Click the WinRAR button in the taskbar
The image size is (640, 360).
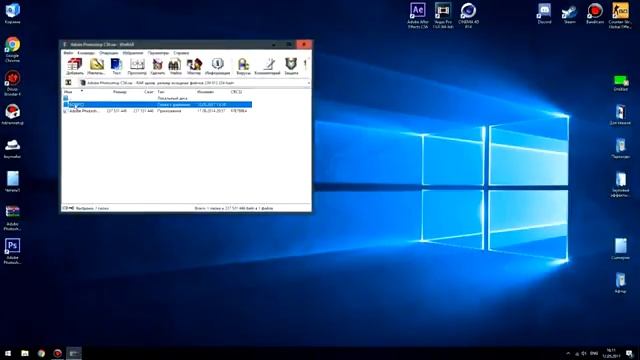point(74,353)
